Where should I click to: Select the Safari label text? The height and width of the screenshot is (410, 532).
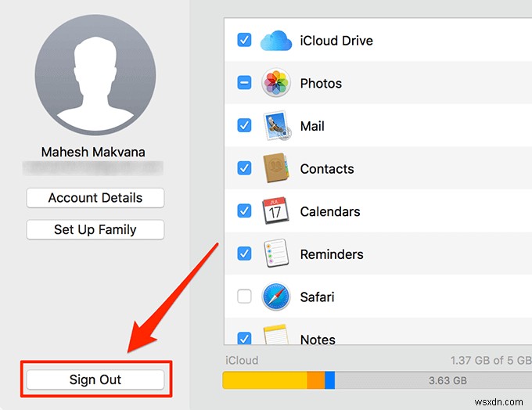tap(317, 297)
